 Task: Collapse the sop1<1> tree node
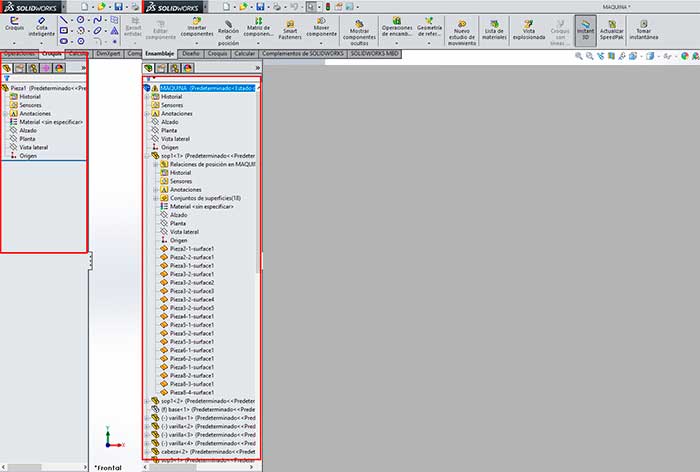(x=147, y=156)
